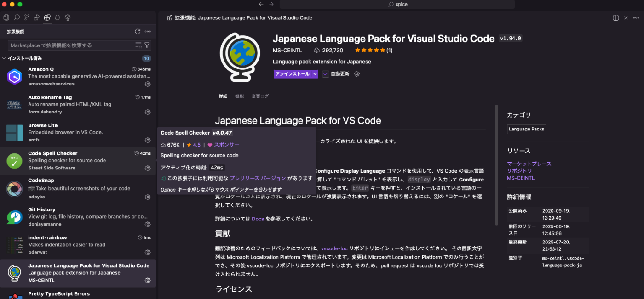Open manage gear for indent-rainbow

coord(148,253)
